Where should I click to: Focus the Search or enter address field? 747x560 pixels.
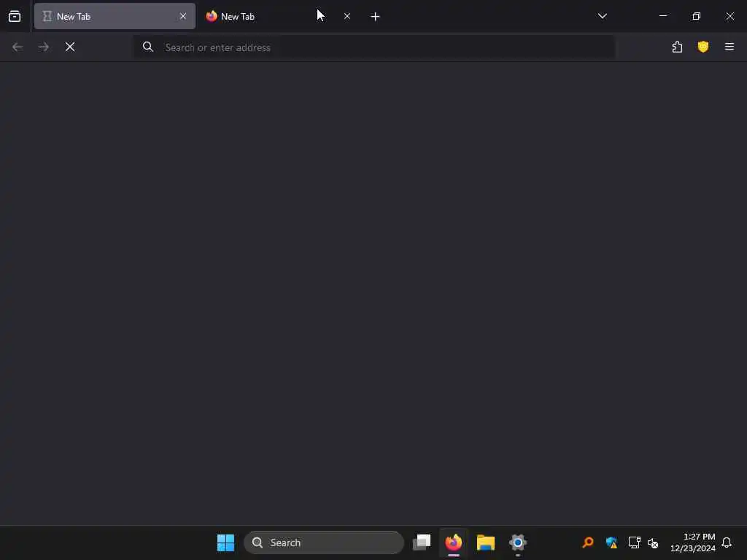[x=374, y=47]
